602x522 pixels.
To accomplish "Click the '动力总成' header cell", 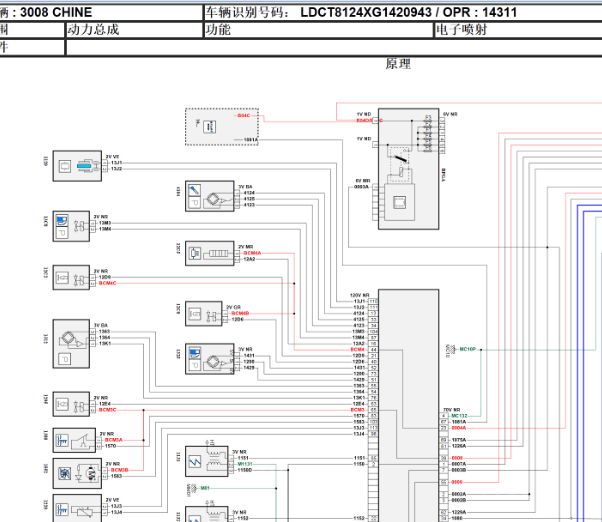I will click(x=134, y=30).
